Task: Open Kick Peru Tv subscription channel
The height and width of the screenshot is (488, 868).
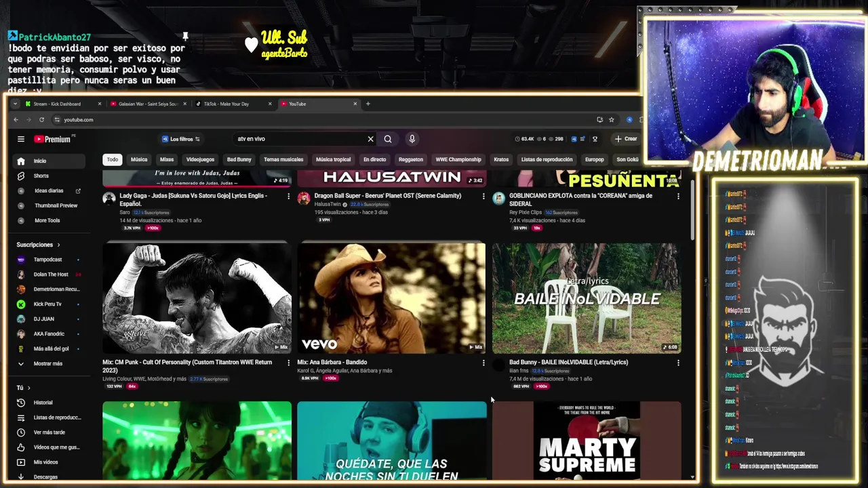Action: 48,304
